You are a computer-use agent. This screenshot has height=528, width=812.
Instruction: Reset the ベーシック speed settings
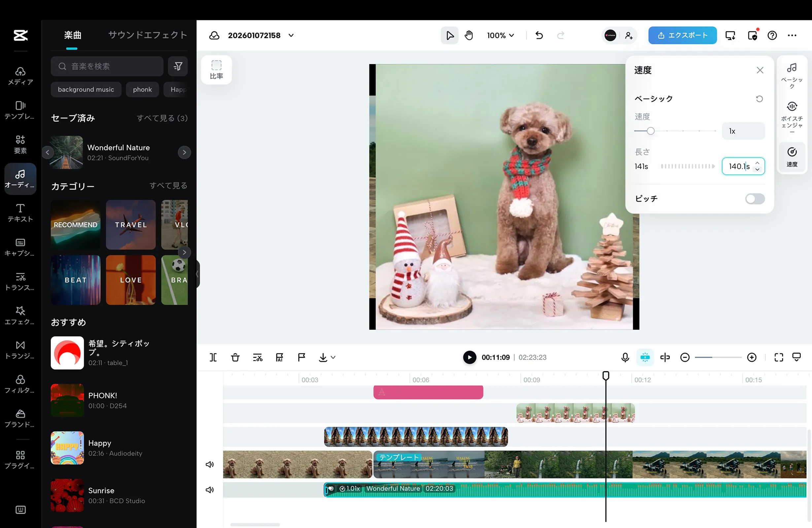click(759, 99)
